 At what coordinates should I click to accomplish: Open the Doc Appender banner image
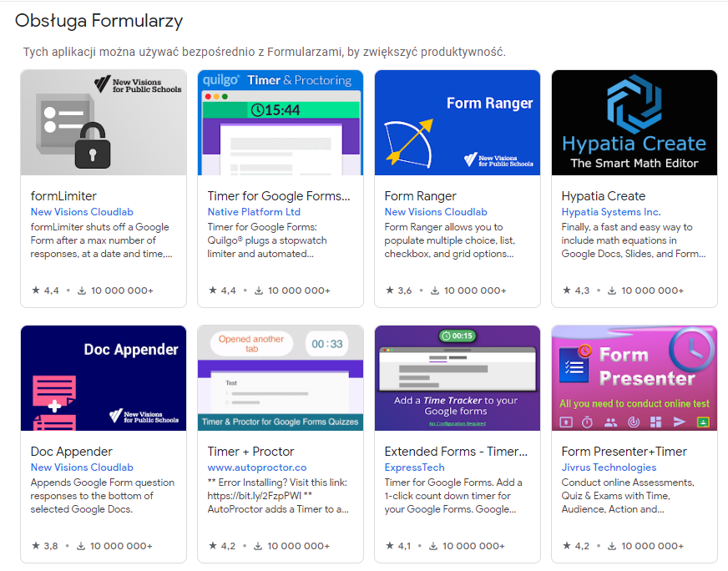pyautogui.click(x=104, y=378)
